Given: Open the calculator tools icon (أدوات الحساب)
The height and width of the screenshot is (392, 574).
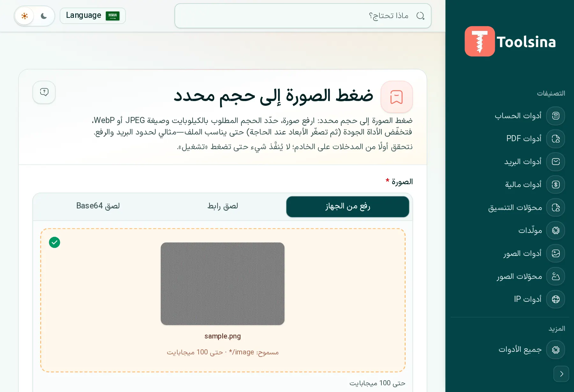Looking at the screenshot, I should (556, 116).
